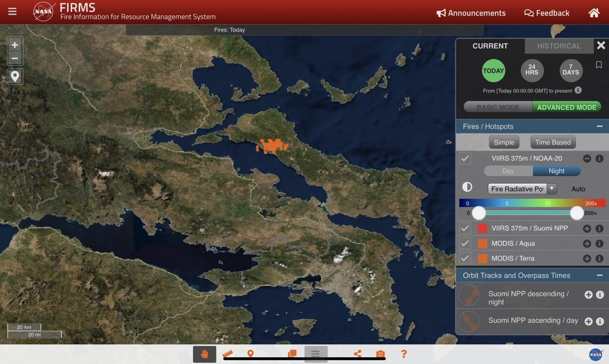
Task: Select the place pin tool
Action: [250, 354]
